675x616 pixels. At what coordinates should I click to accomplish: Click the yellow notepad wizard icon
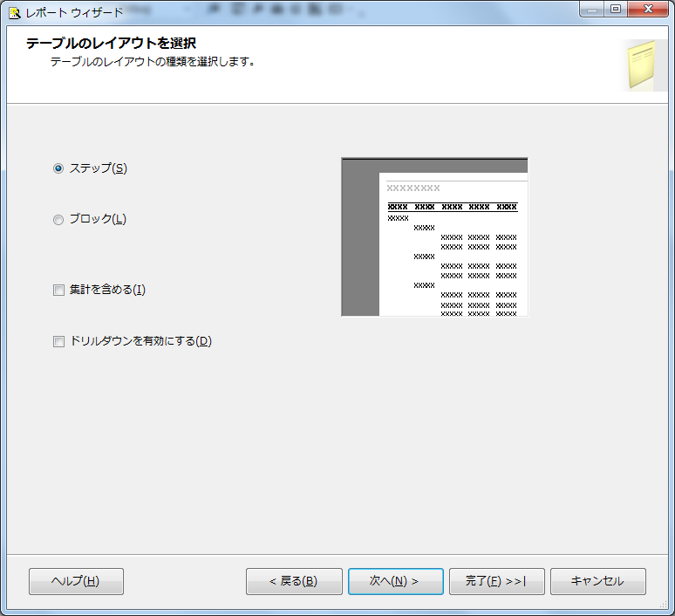pos(642,65)
